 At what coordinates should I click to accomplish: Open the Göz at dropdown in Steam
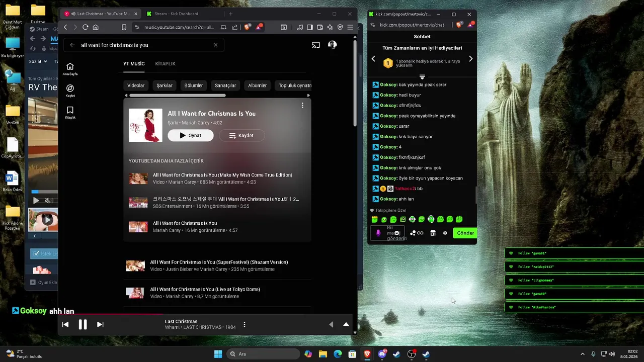[38, 61]
